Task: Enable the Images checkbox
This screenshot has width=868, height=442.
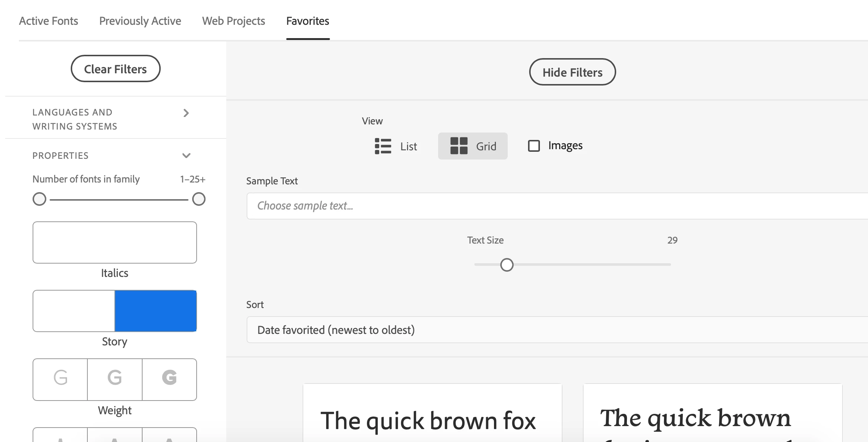Action: coord(534,146)
